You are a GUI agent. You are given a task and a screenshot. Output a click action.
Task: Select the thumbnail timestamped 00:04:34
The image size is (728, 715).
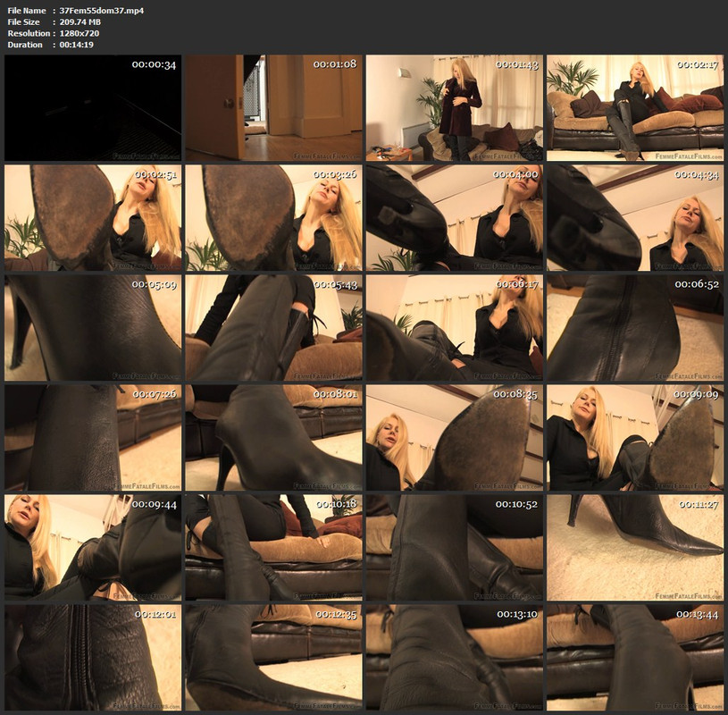click(635, 218)
